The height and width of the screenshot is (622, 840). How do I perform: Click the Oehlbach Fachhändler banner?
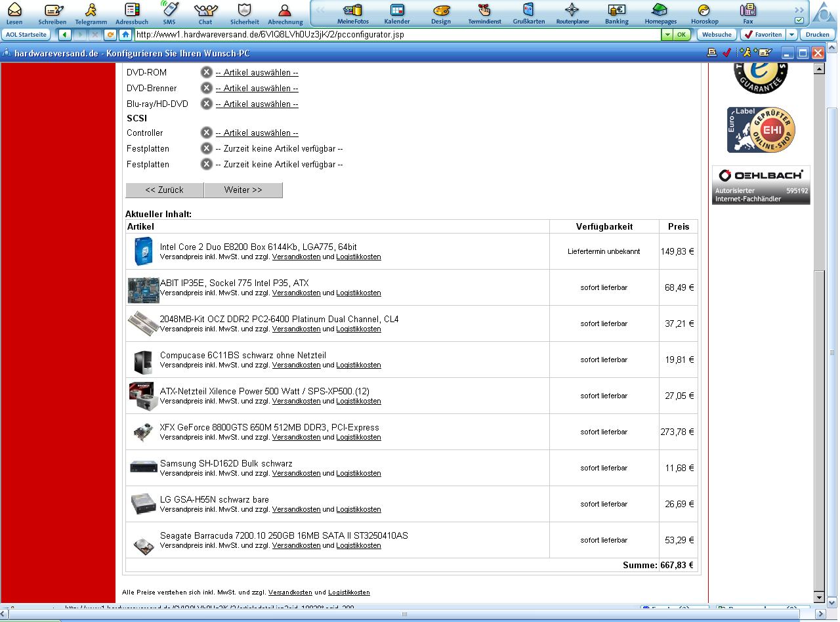pos(761,185)
